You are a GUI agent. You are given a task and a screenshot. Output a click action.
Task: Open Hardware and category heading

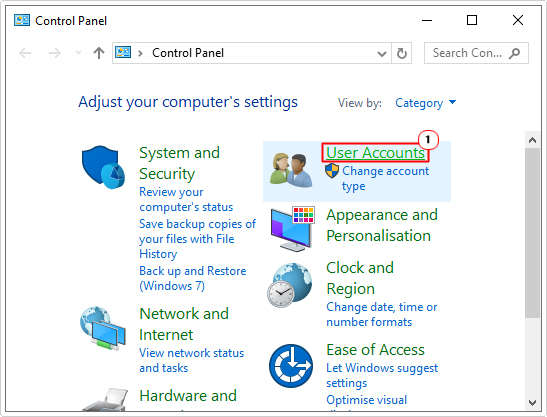pos(188,396)
